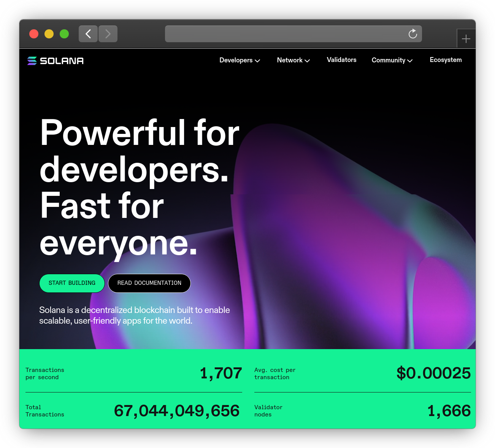495x448 pixels.
Task: Click the 'Avg. cost per transaction' label
Action: [x=275, y=373]
